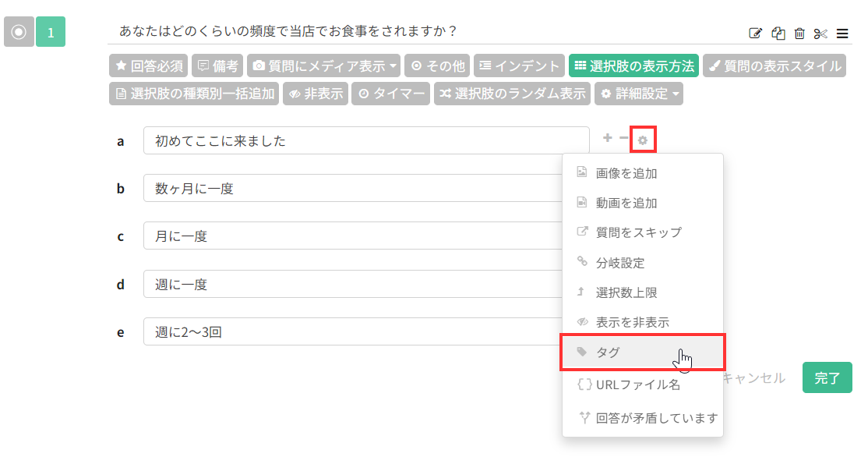
Task: Click option e field 週に2〜3回
Action: (353, 331)
